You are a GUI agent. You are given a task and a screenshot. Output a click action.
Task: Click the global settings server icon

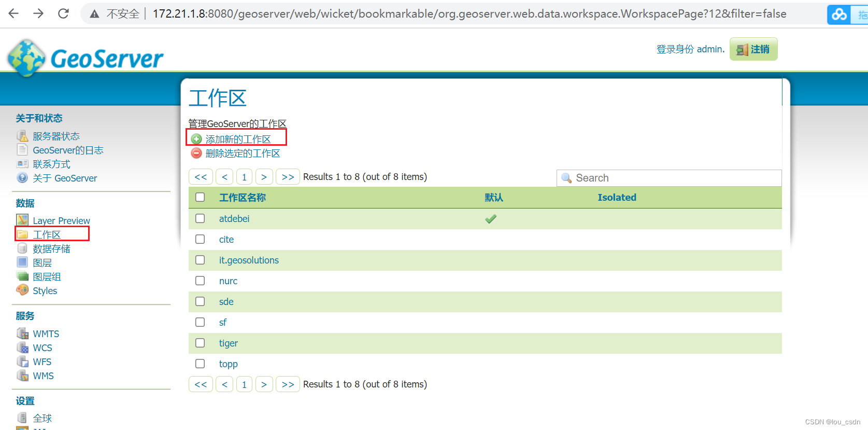coord(22,418)
